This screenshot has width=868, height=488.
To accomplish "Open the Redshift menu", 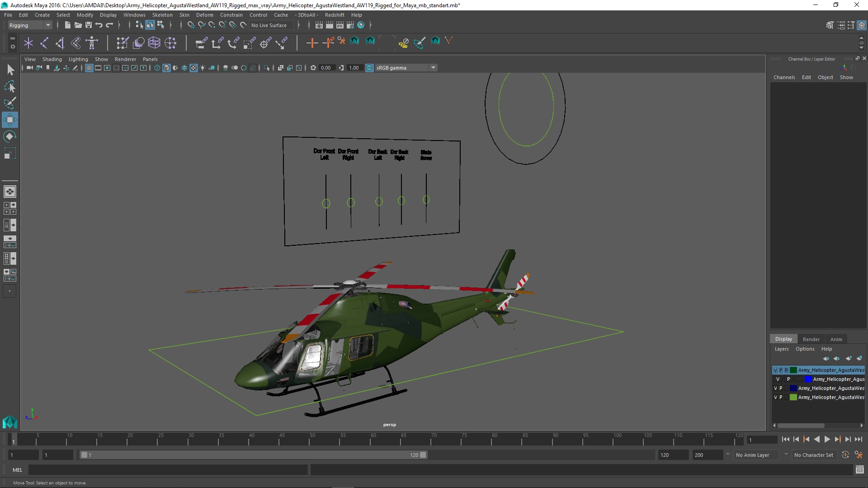I will click(x=335, y=15).
